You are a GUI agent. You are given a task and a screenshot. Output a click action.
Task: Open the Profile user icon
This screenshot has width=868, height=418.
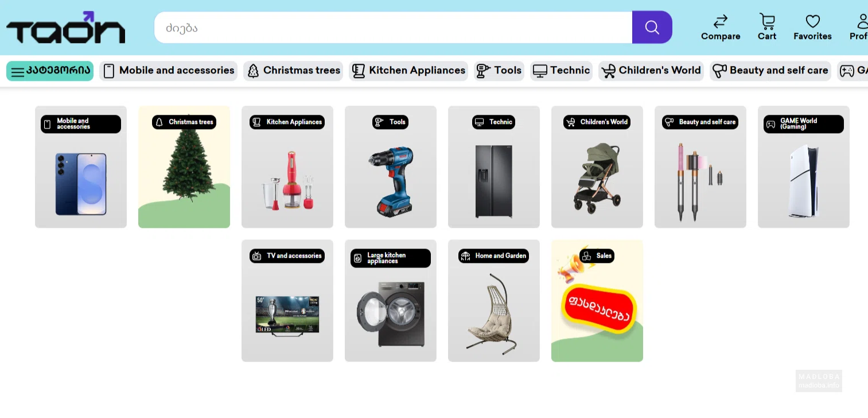tap(862, 22)
